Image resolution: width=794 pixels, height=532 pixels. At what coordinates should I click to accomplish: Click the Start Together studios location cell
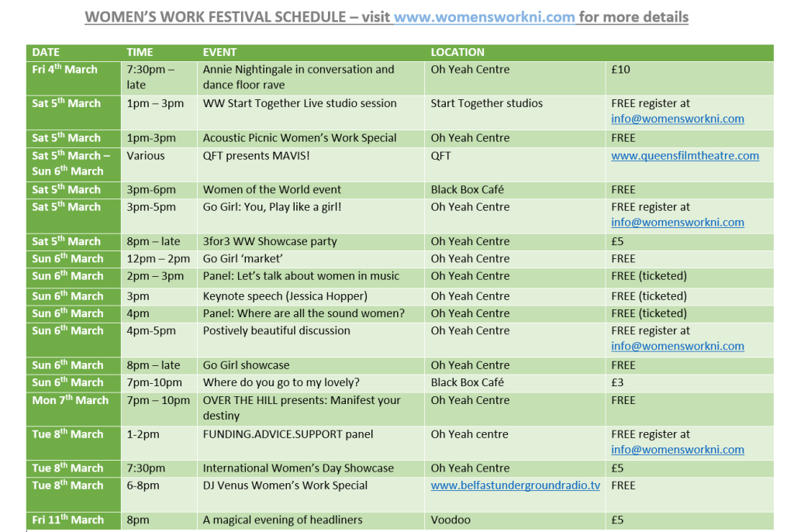pos(515,112)
